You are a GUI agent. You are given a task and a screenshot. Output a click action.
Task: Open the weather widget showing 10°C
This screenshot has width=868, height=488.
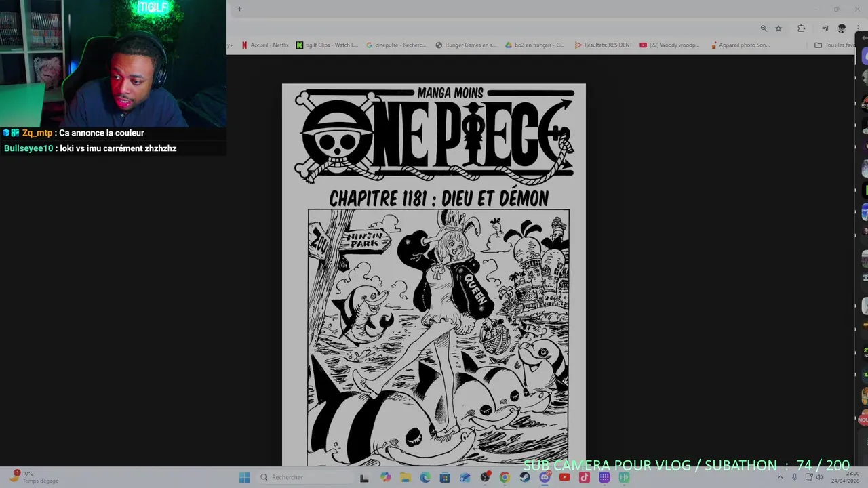[34, 477]
